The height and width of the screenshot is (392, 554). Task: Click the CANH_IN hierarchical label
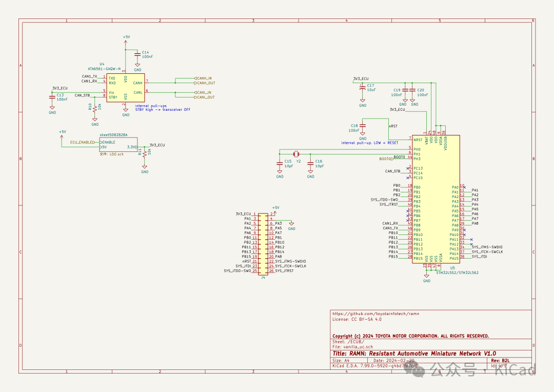click(203, 78)
